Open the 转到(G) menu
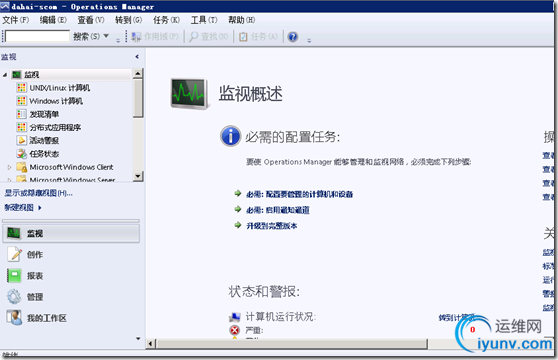558x360 pixels. click(128, 20)
